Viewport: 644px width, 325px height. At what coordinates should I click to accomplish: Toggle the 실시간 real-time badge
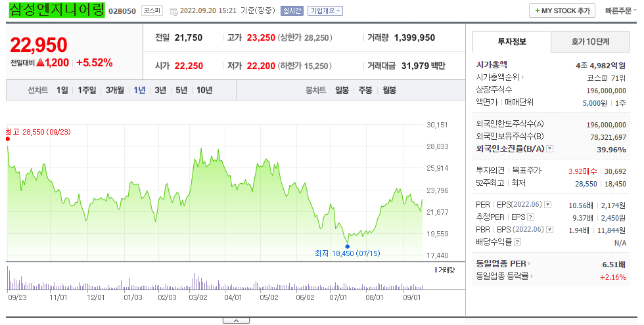point(292,11)
